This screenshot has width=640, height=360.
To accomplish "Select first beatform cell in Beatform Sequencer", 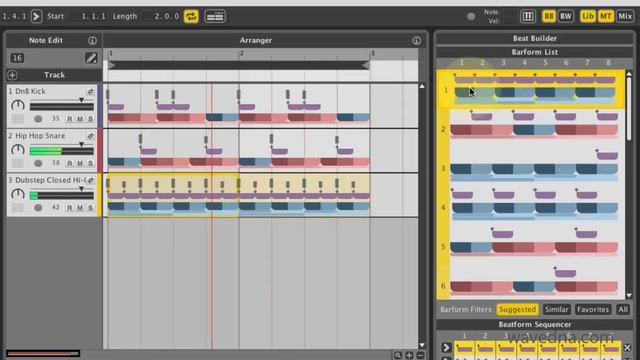I will (x=464, y=348).
